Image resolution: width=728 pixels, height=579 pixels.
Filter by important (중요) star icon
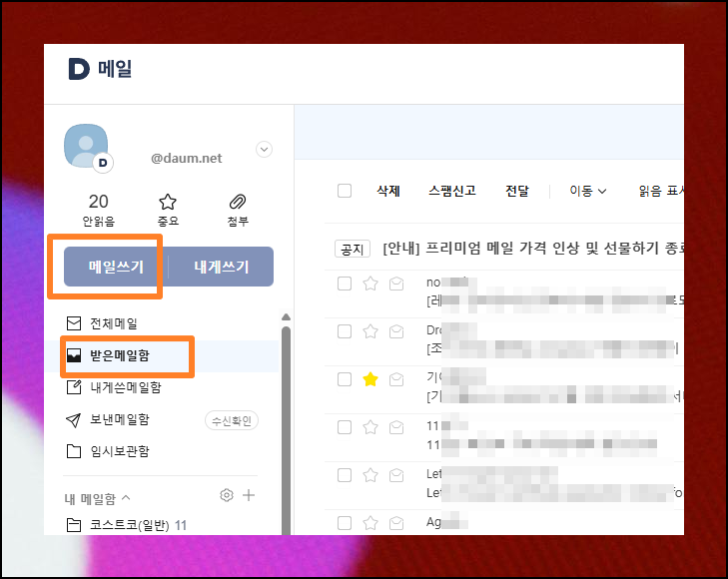(168, 210)
